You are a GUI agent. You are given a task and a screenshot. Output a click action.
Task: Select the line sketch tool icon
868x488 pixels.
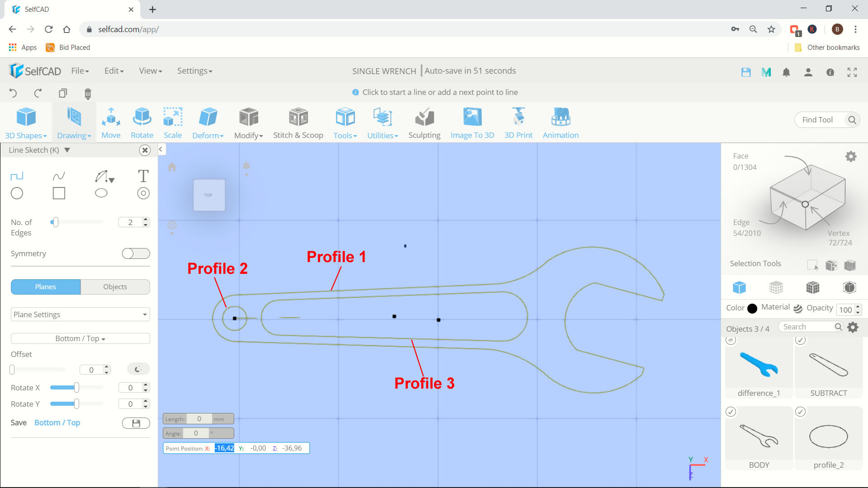coord(17,176)
